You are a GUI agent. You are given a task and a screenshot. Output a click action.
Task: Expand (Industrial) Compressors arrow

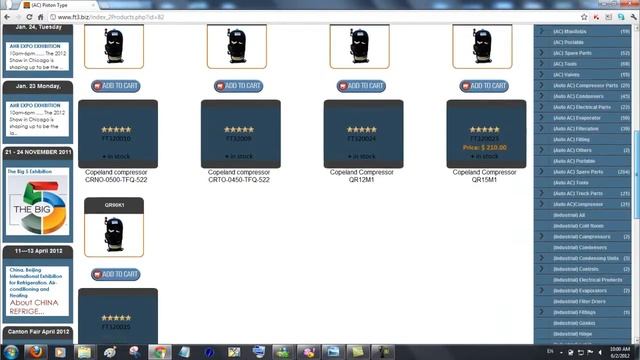pos(541,236)
